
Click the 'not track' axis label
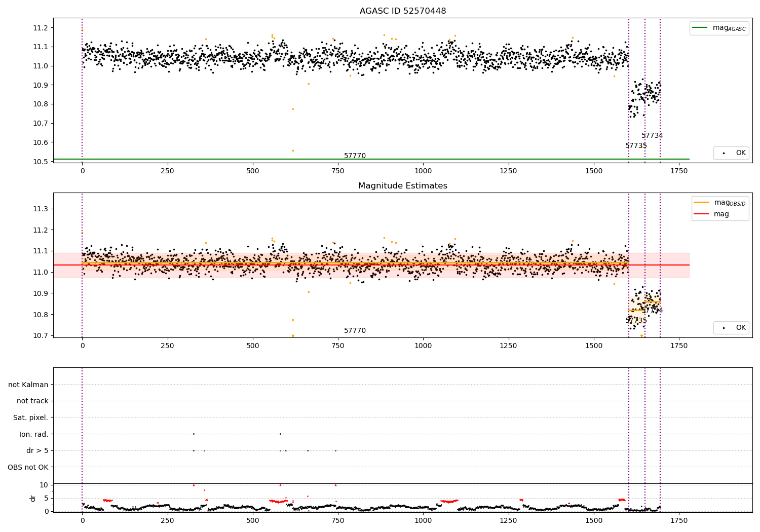click(32, 401)
